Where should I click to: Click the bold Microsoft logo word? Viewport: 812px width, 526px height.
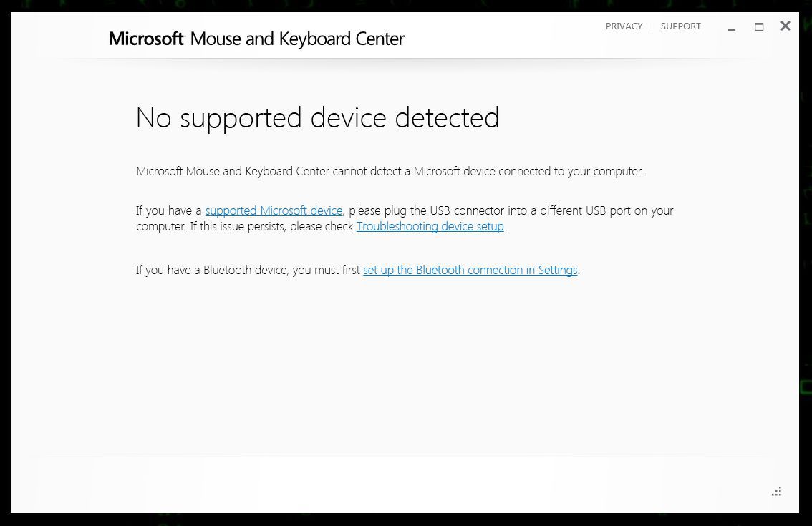pos(146,39)
